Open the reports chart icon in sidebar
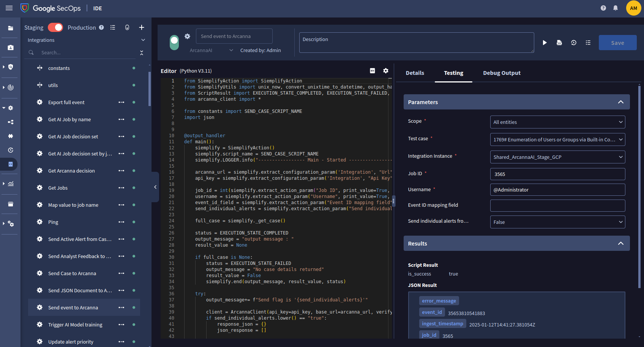The width and height of the screenshot is (644, 347). point(11,184)
